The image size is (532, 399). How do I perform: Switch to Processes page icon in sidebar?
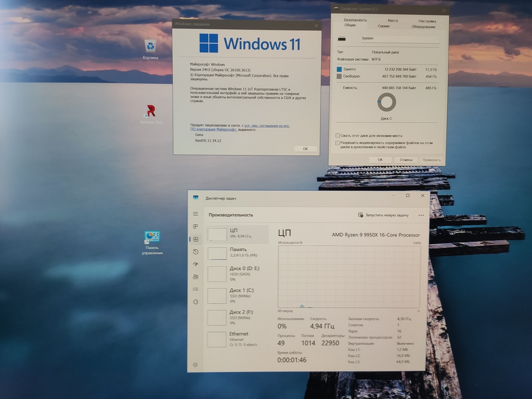(195, 227)
